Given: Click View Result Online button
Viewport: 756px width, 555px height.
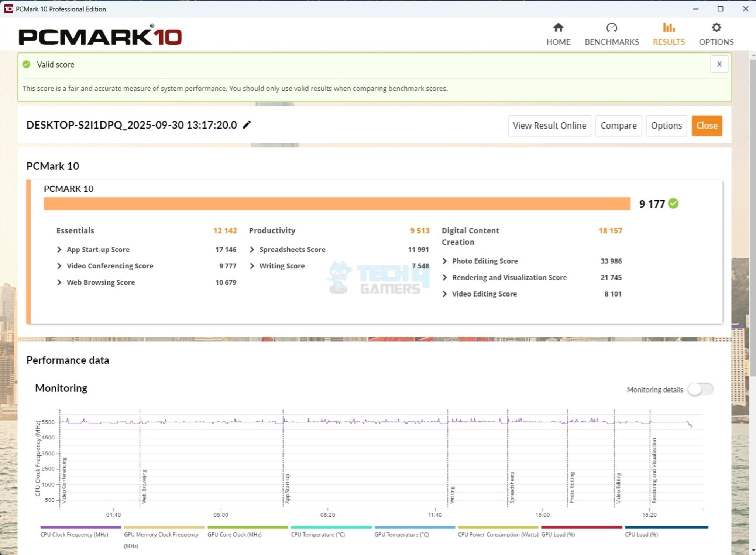Looking at the screenshot, I should [549, 126].
